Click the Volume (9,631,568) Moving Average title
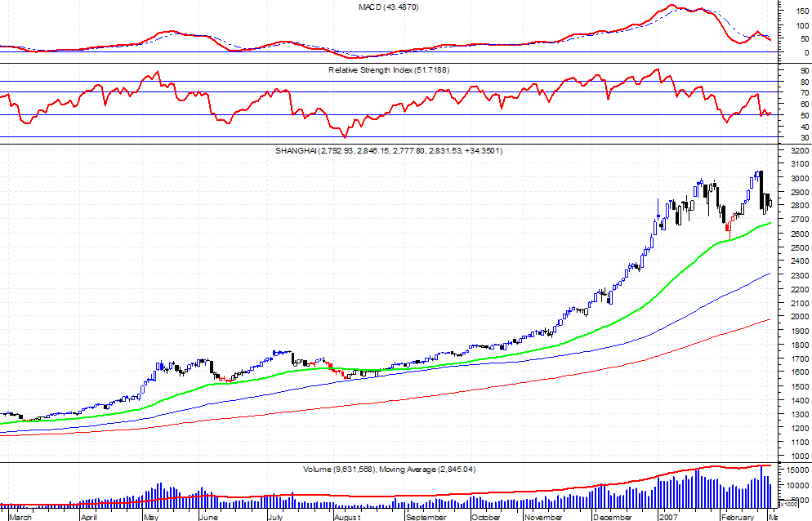812x521 pixels. click(389, 470)
